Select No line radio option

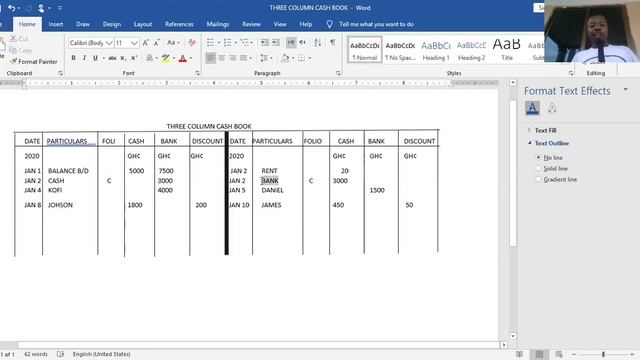[549, 158]
